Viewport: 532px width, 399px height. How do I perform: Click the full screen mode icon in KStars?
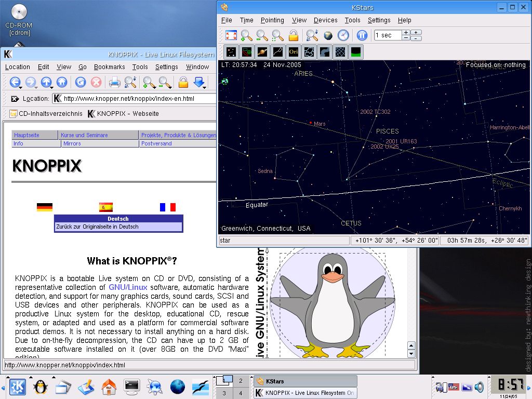pyautogui.click(x=231, y=35)
